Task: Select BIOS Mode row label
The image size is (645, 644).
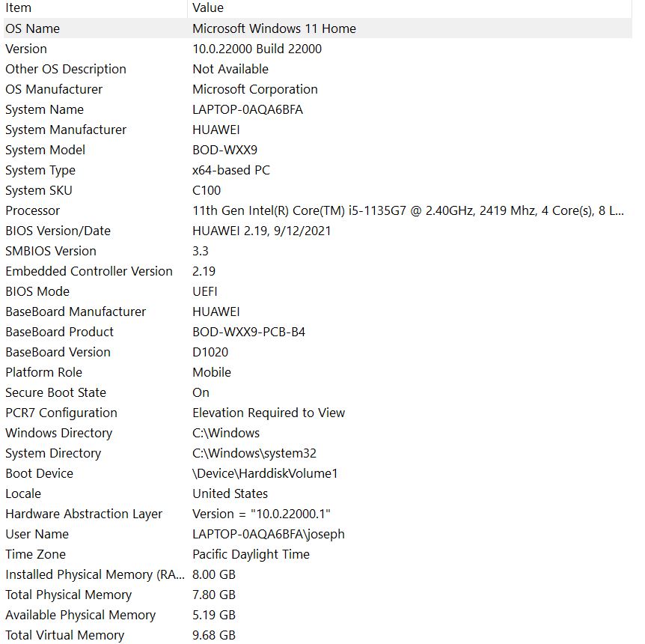Action: tap(37, 291)
